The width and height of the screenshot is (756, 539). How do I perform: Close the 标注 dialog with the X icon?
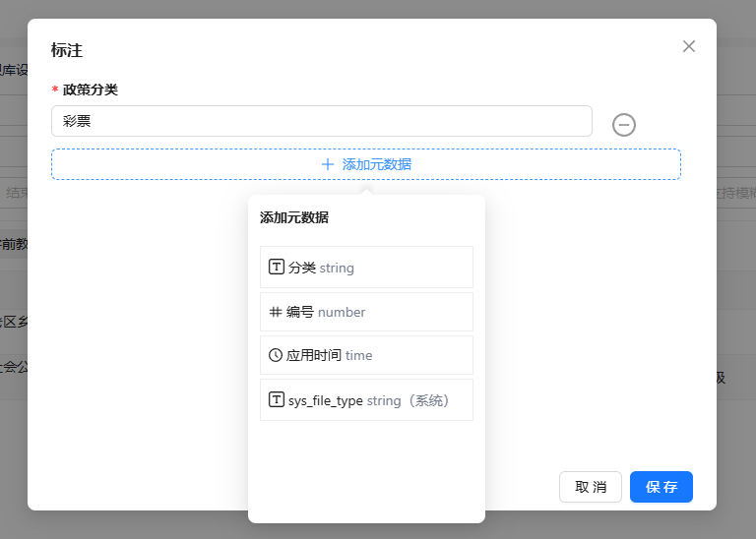point(689,46)
